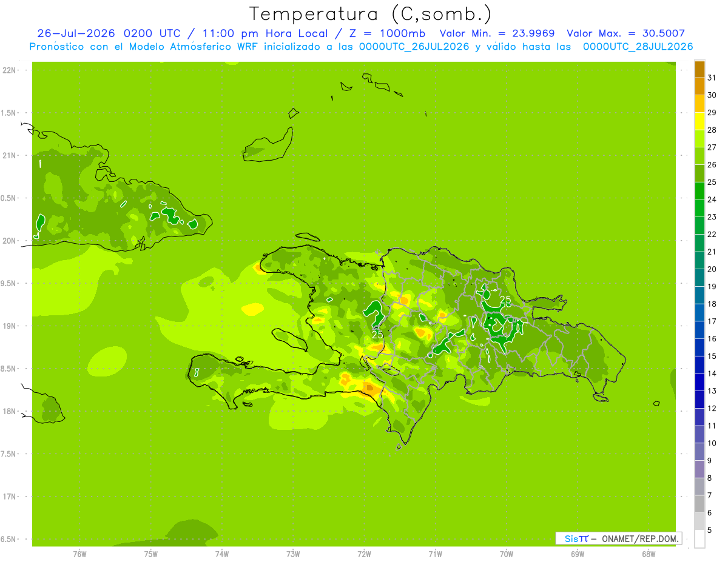This screenshot has width=728, height=562.
Task: Click the "Valor Max. = 30.5007" value
Action: (x=626, y=33)
